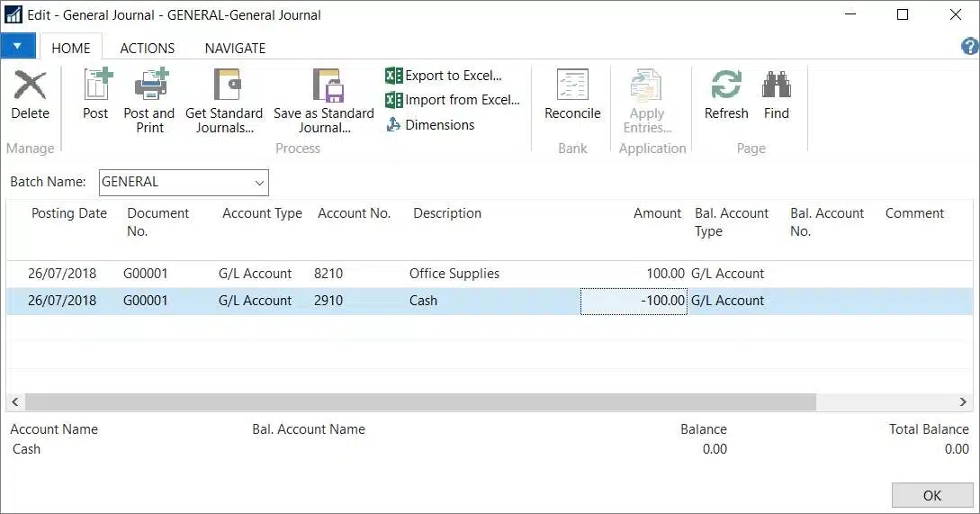Click the Reconcile bank icon
Image resolution: width=980 pixels, height=514 pixels.
pos(572,87)
